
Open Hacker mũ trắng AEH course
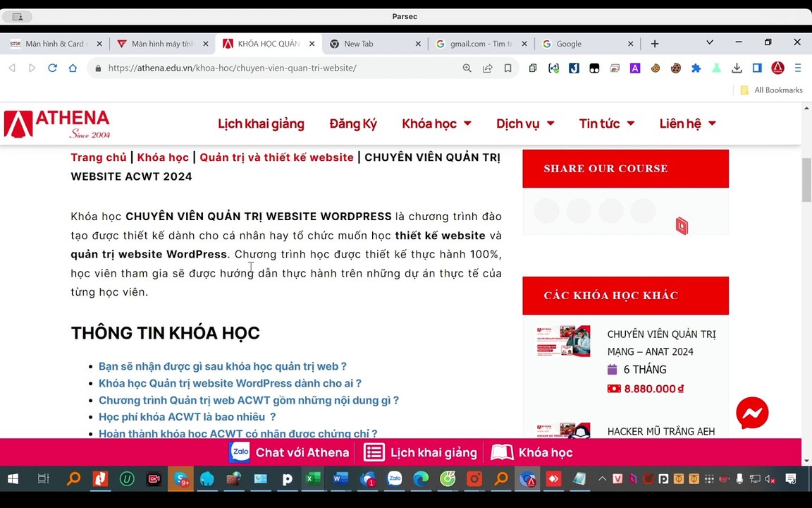(x=660, y=431)
